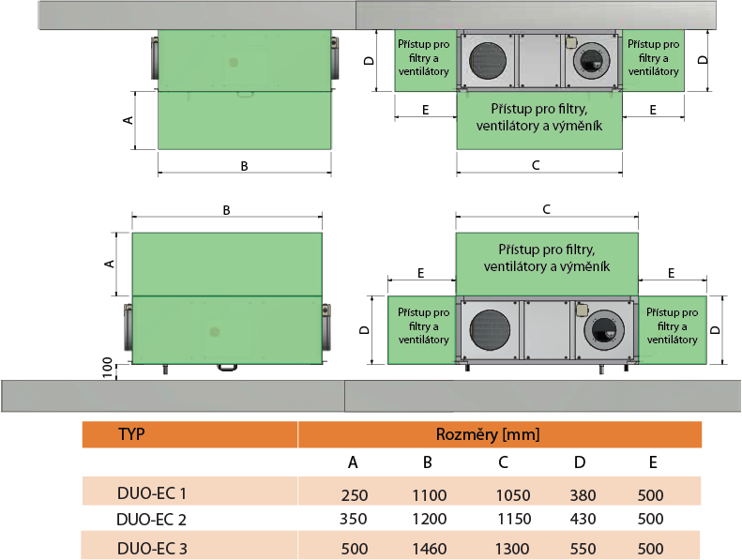
Task: Click value 500 in DUO-EC 2 column E
Action: pos(651,519)
